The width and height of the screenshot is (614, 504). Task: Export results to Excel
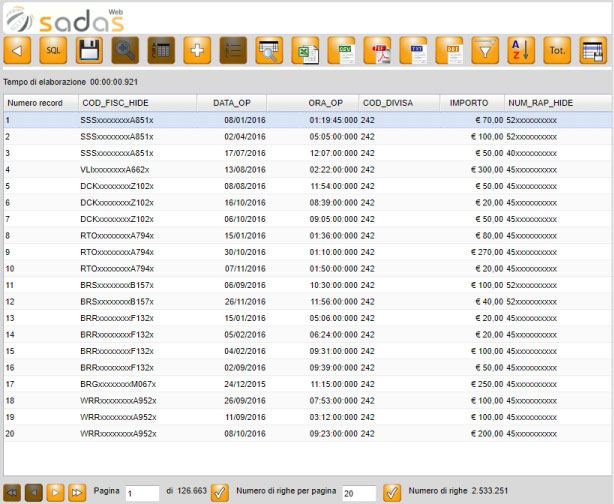click(305, 50)
